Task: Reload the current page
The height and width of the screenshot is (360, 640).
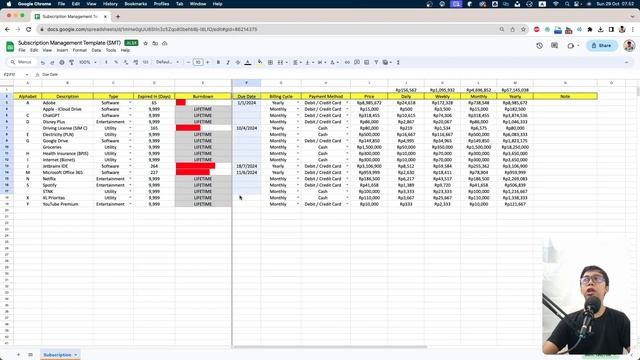Action: click(29, 29)
